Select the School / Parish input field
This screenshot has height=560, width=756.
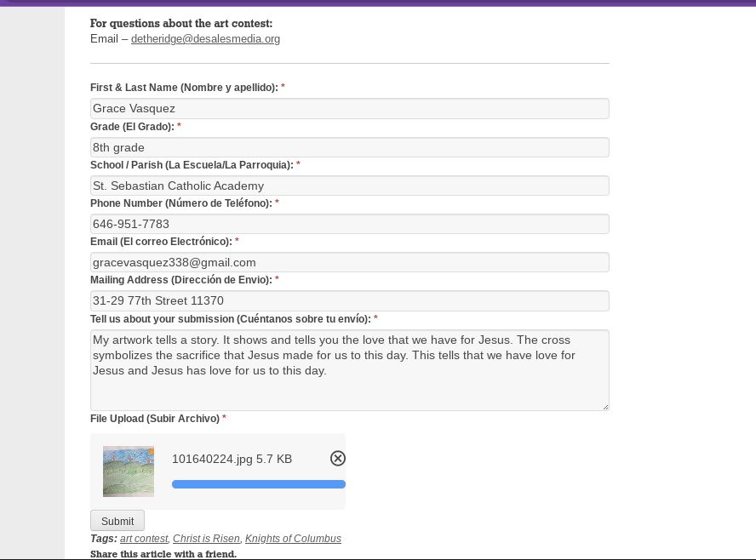pos(349,186)
